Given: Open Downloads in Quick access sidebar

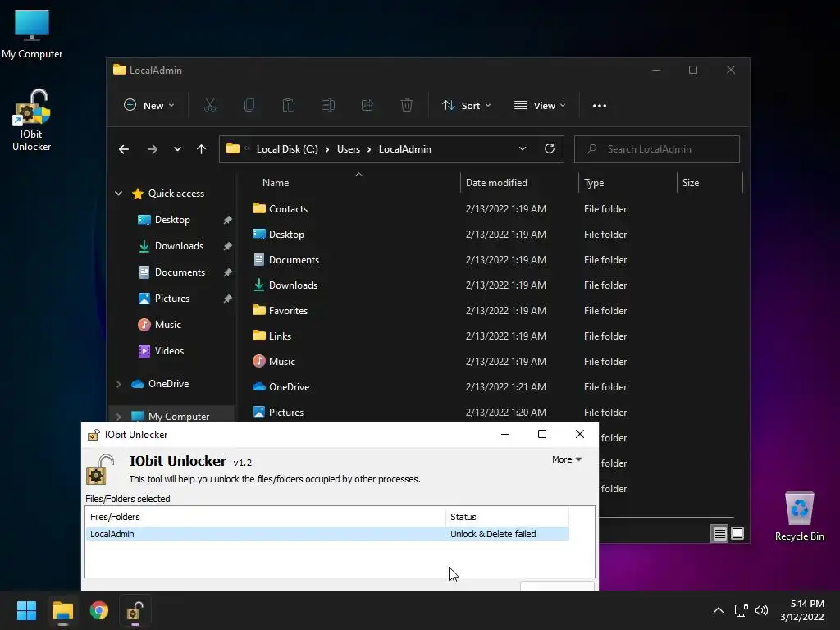Looking at the screenshot, I should point(178,246).
